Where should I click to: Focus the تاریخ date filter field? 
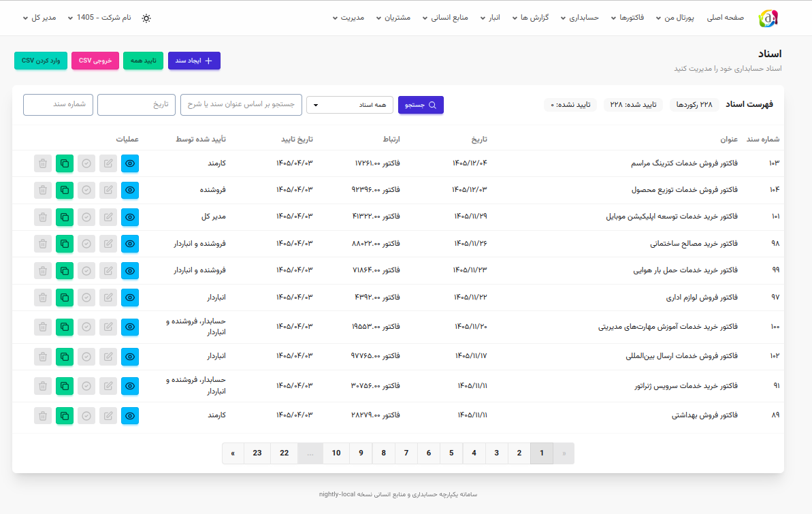click(x=136, y=105)
